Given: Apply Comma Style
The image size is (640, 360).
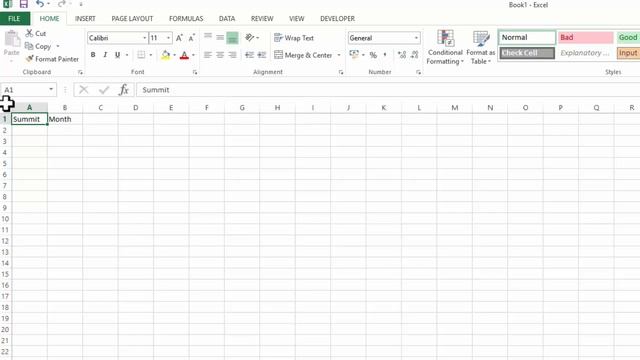Looking at the screenshot, I should pos(385,55).
